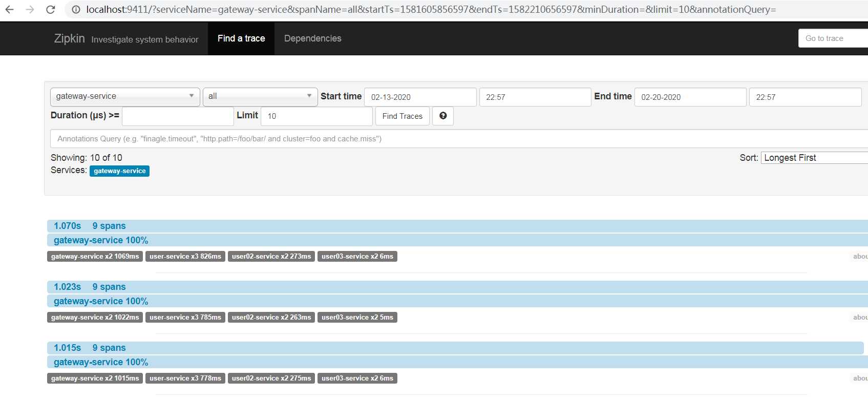Reload the page with the refresh icon
Screen dimensions: 868x400
pos(51,9)
